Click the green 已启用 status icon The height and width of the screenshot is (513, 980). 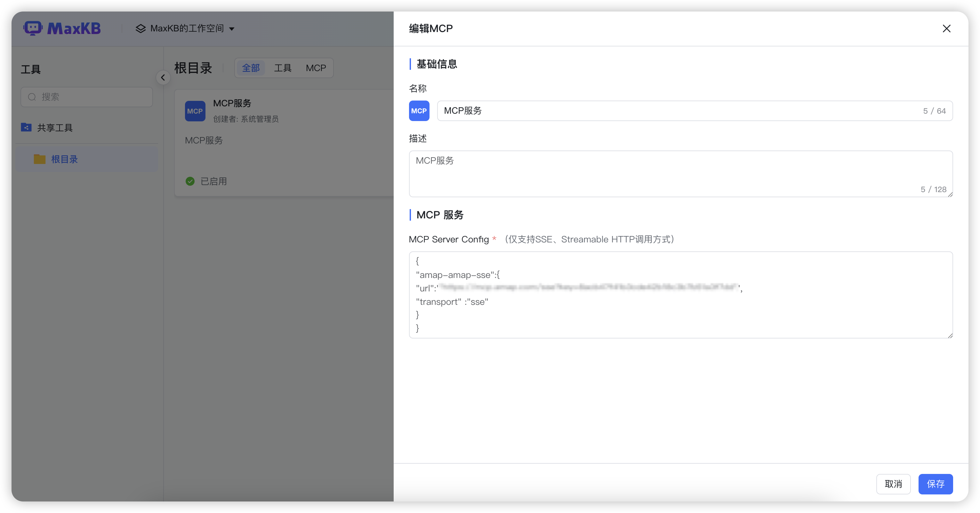coord(190,181)
